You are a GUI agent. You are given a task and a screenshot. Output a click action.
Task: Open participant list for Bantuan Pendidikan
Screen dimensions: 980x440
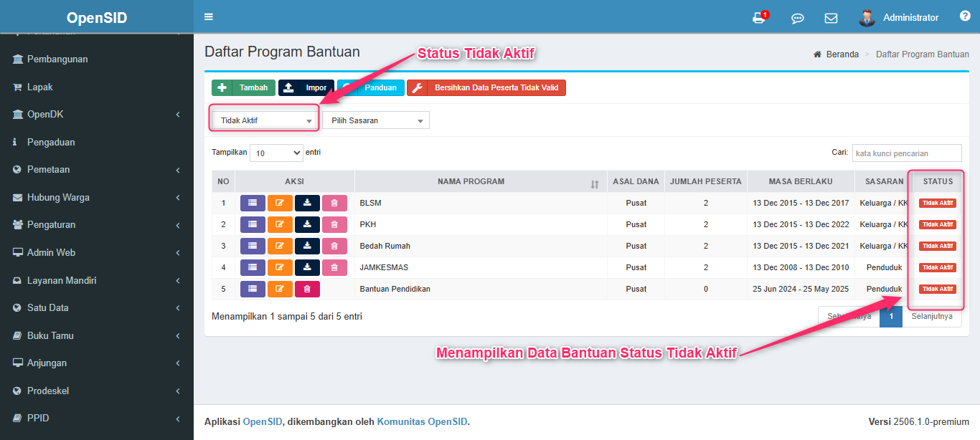(x=253, y=289)
